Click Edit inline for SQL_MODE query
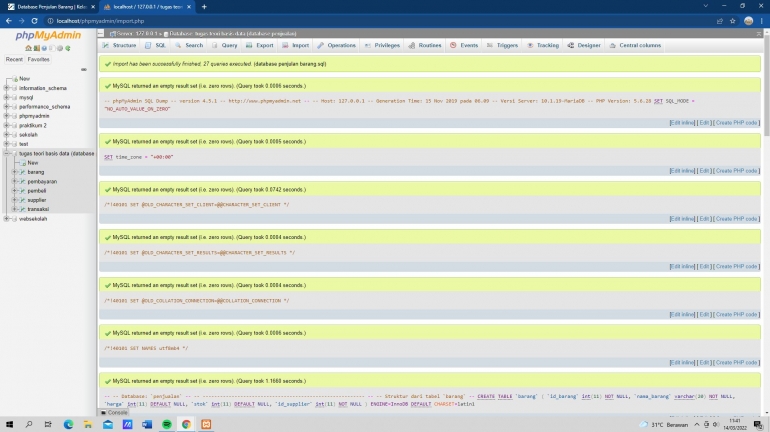This screenshot has width=770, height=432. pyautogui.click(x=682, y=123)
